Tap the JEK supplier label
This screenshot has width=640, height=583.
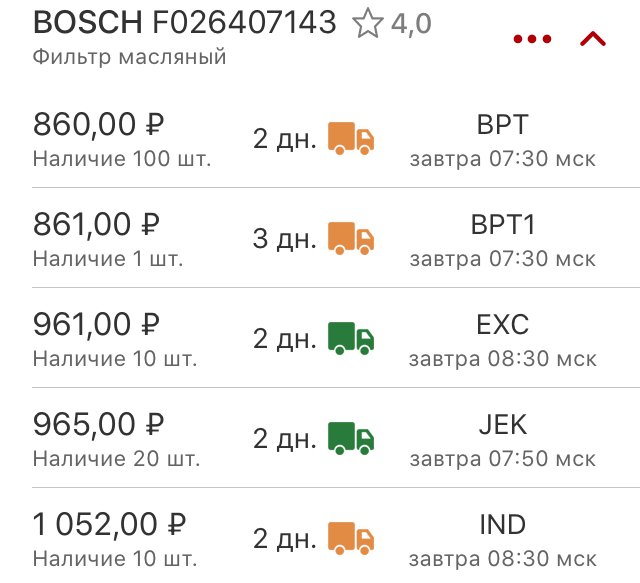(x=502, y=425)
